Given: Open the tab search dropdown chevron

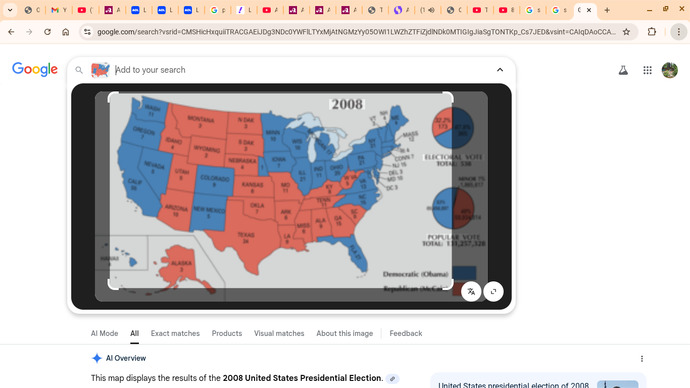Looking at the screenshot, I should [10, 10].
